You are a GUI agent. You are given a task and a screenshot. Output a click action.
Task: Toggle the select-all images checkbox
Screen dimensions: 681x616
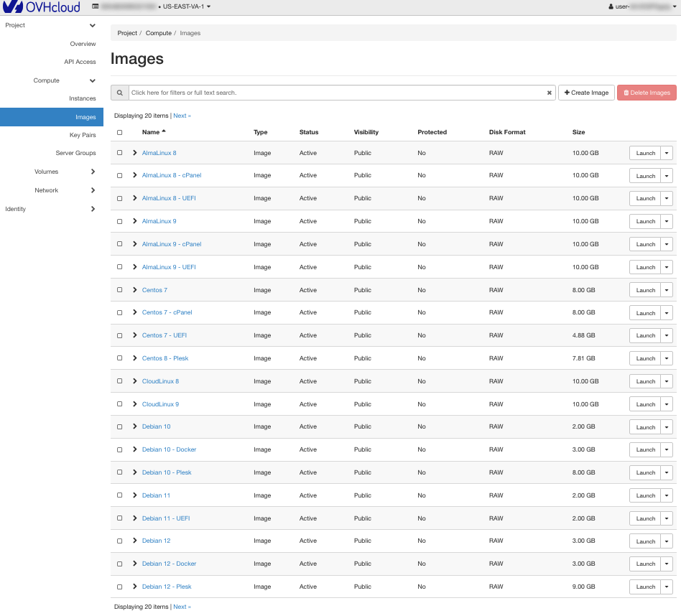119,132
